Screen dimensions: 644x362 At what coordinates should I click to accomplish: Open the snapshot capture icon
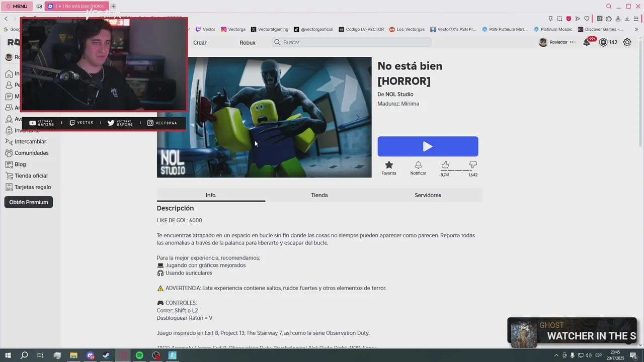559,19
